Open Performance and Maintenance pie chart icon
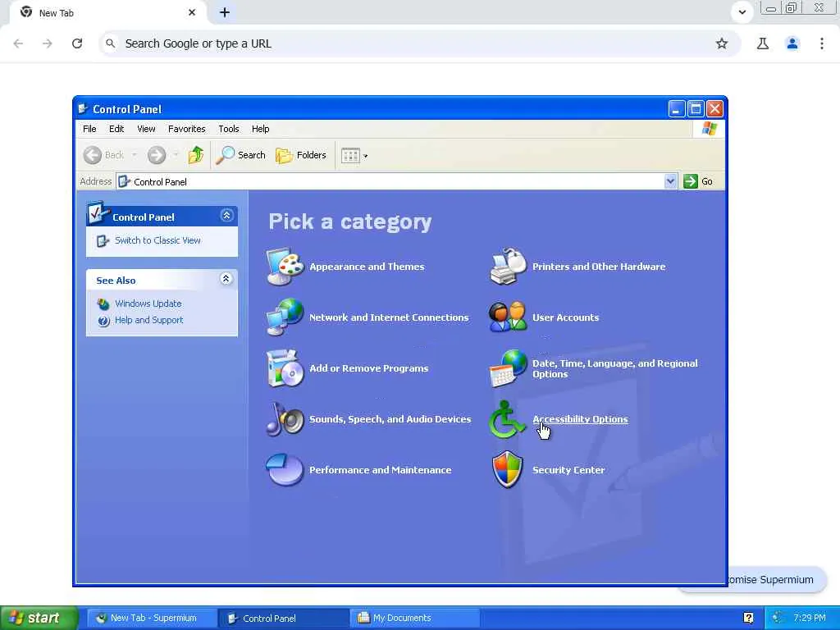840x630 pixels. 285,470
